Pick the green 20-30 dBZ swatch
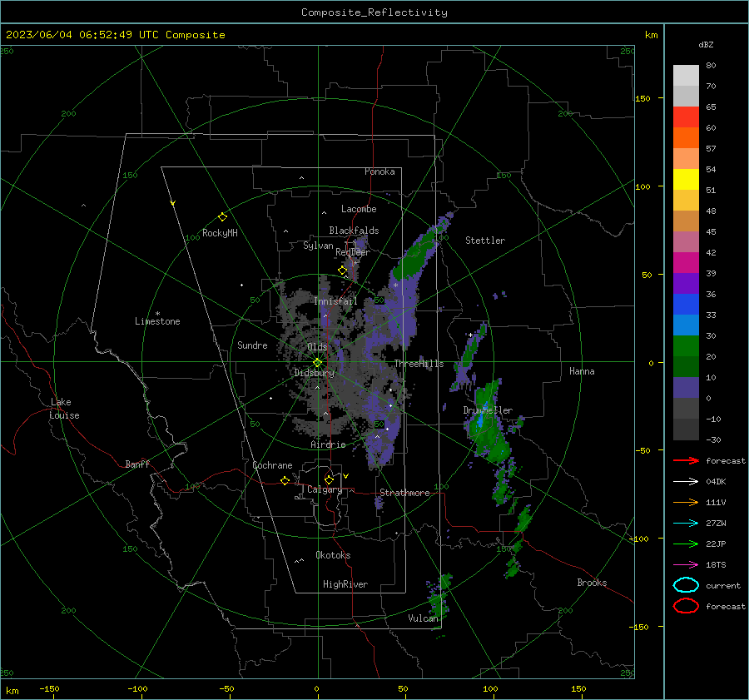Viewport: 749px width, 700px height. click(686, 346)
